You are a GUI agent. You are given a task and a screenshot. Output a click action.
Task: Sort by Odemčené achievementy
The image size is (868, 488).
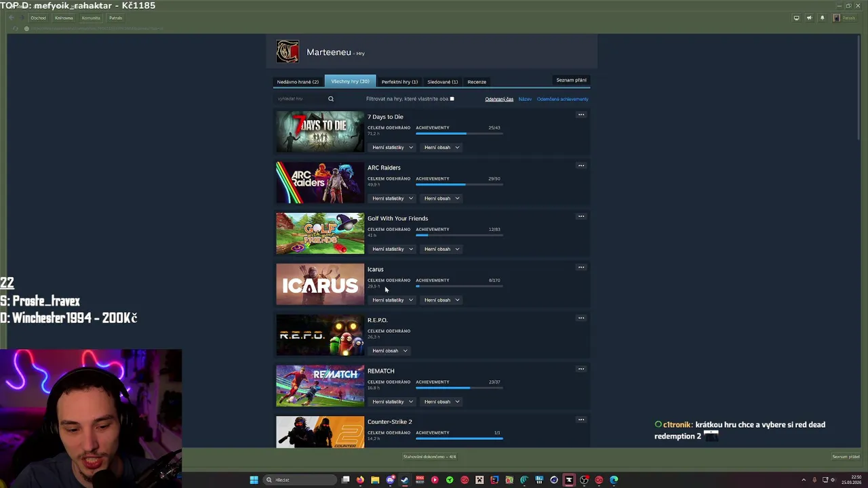562,99
